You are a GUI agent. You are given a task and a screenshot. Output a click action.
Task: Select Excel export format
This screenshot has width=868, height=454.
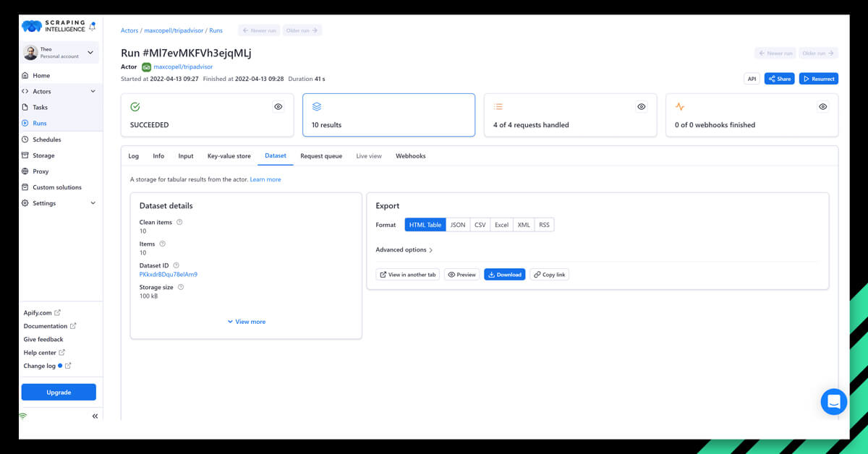click(x=501, y=225)
